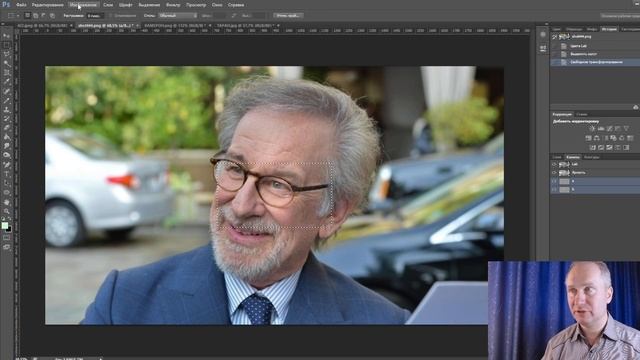This screenshot has width=640, height=360.
Task: Set history brush source on the snapshot row
Action: point(554,37)
